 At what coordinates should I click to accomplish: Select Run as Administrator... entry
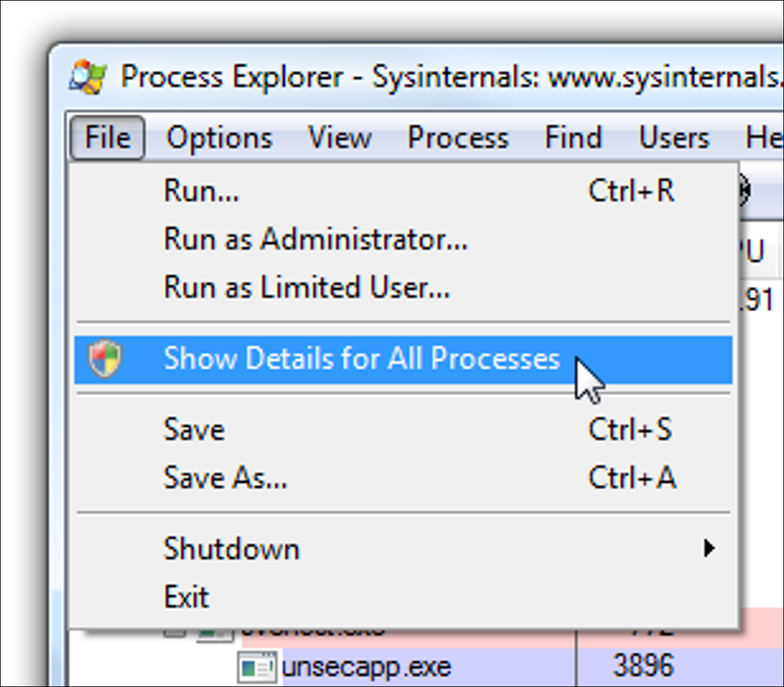point(316,240)
